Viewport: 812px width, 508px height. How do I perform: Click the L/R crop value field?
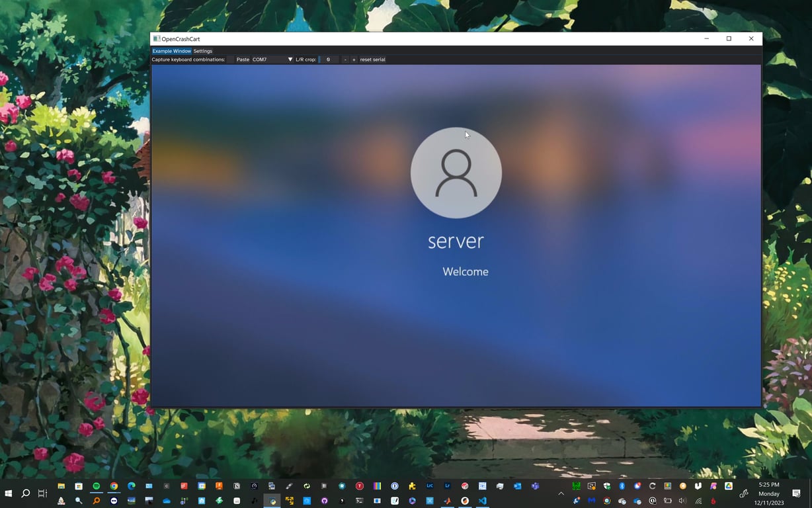coord(328,60)
